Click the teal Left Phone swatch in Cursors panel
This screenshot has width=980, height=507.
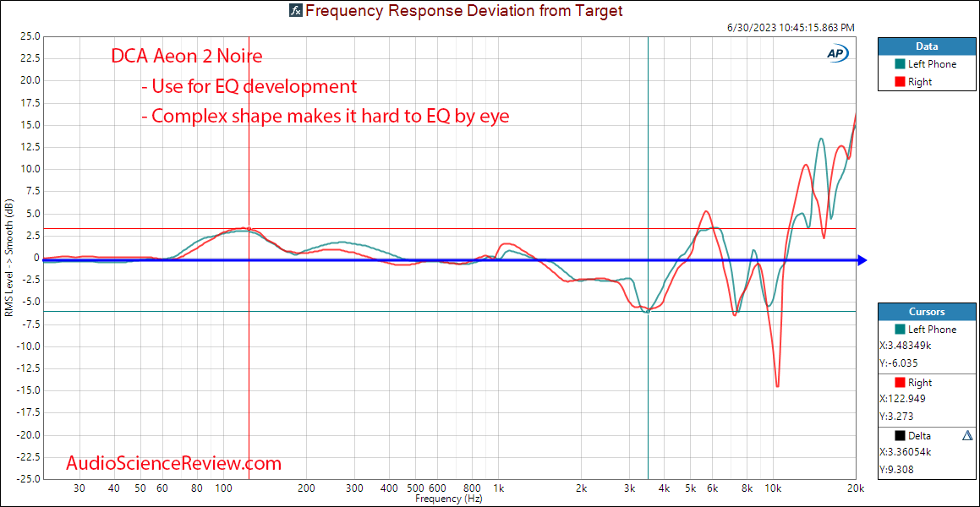(x=900, y=329)
